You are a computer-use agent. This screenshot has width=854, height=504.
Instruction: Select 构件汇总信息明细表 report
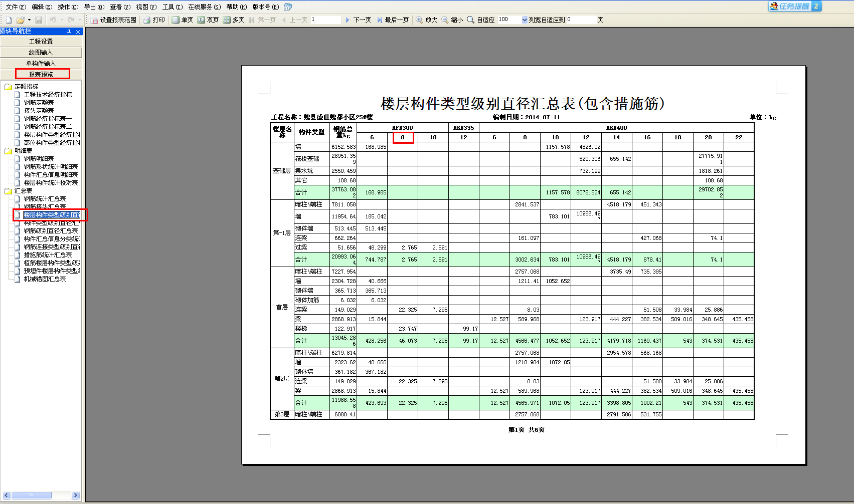click(51, 175)
